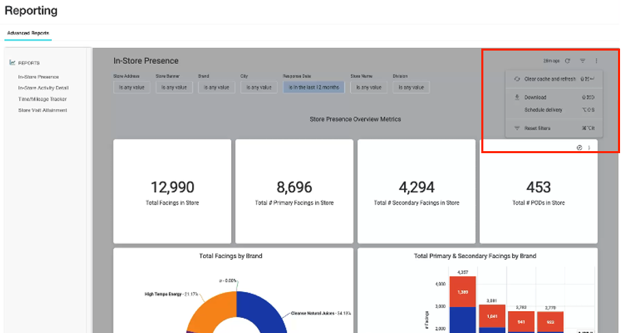The width and height of the screenshot is (644, 333).
Task: Open the Brand filter dropdown
Action: 217,87
